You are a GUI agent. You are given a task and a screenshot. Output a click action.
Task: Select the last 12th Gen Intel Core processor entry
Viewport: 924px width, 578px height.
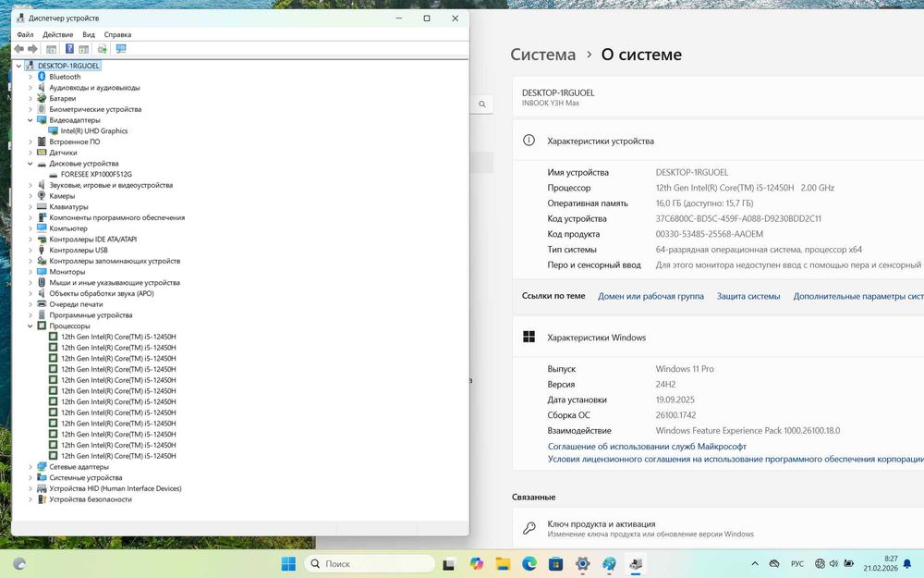point(118,456)
